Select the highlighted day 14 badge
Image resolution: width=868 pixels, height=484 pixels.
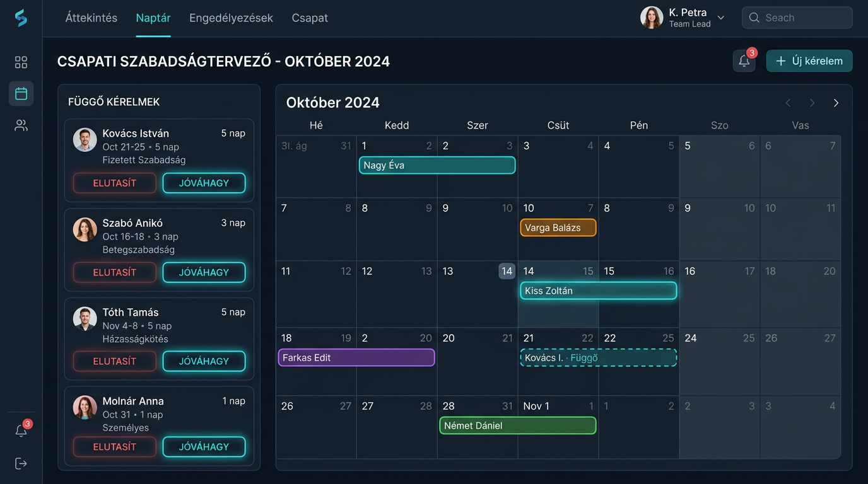tap(507, 271)
